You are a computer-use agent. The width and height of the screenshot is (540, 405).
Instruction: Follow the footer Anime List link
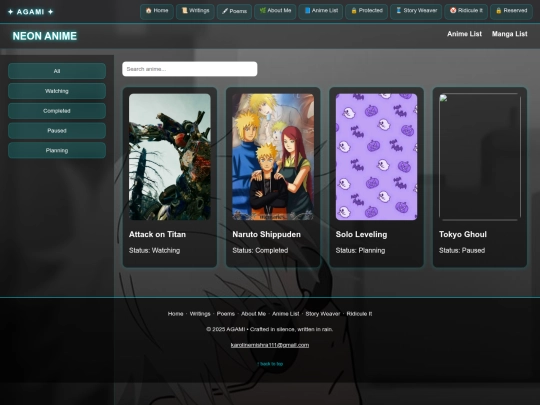(x=285, y=314)
